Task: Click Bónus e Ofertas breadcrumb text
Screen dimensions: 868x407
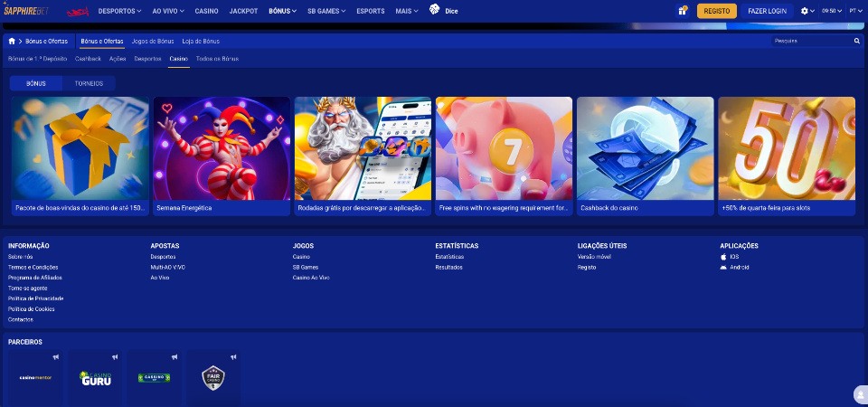Action: point(46,42)
